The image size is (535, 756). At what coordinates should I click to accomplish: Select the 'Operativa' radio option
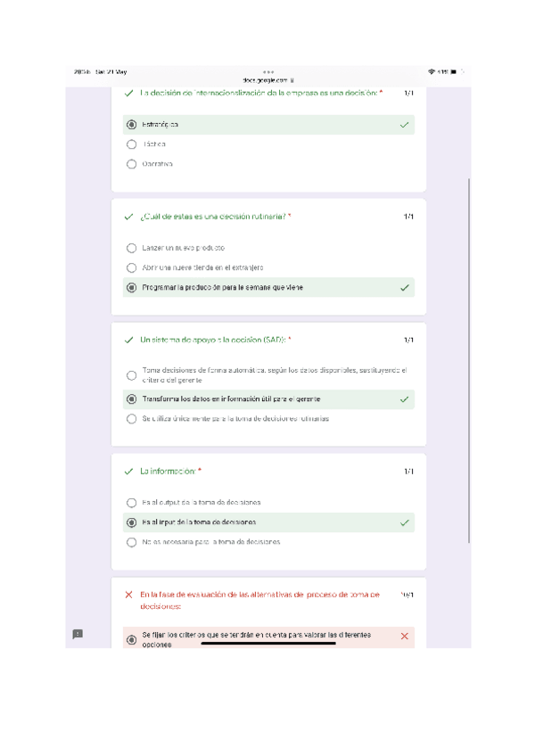coord(132,164)
